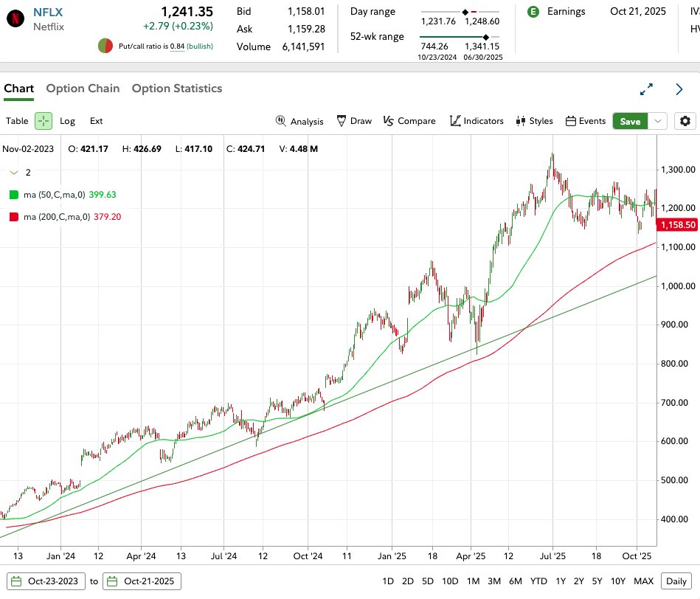The width and height of the screenshot is (700, 599).
Task: Click the green Save button
Action: 630,120
